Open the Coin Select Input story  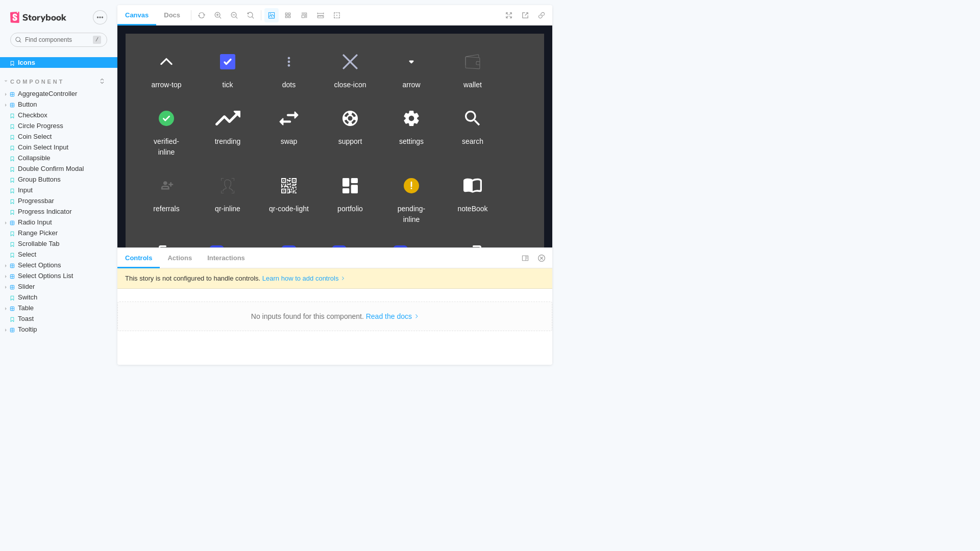tap(59, 147)
